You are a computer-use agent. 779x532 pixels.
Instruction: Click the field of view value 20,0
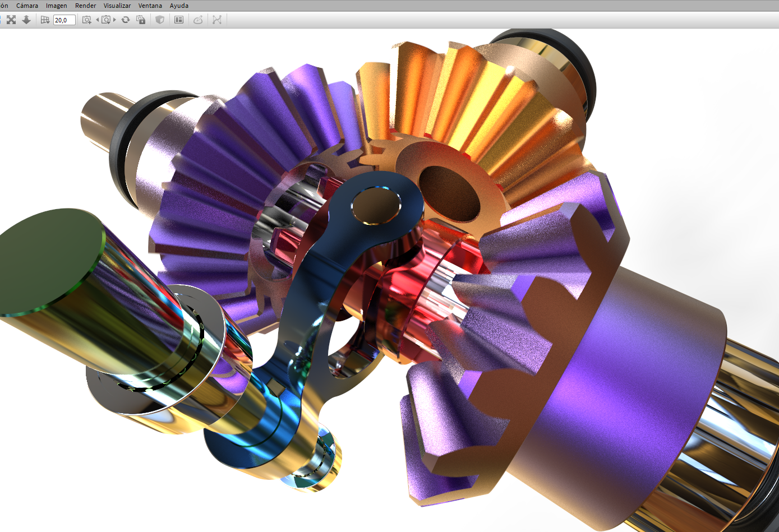64,20
